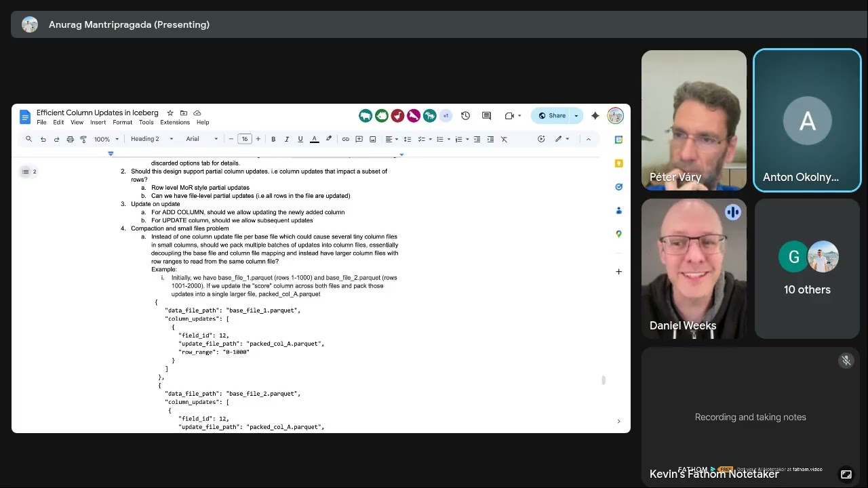Open the Google account avatar

click(615, 116)
